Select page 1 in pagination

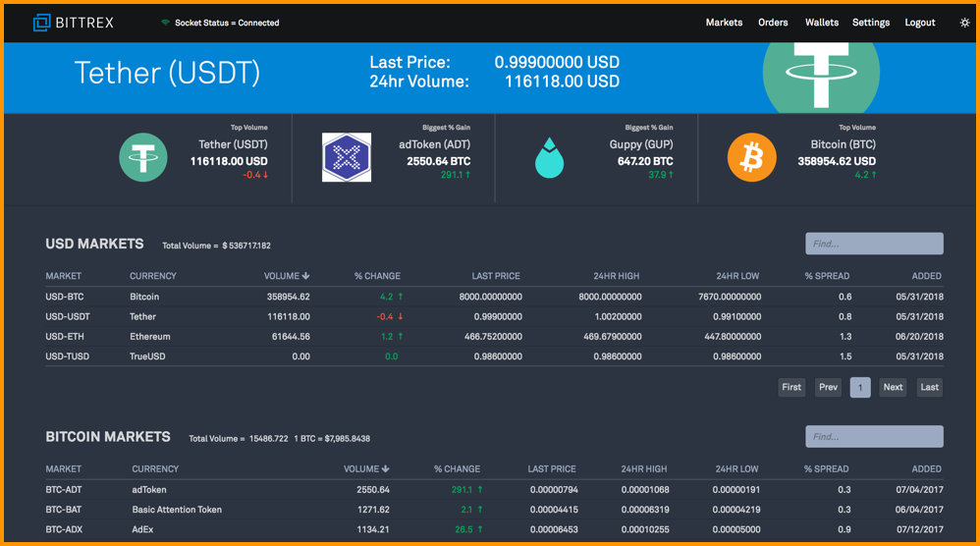(860, 387)
